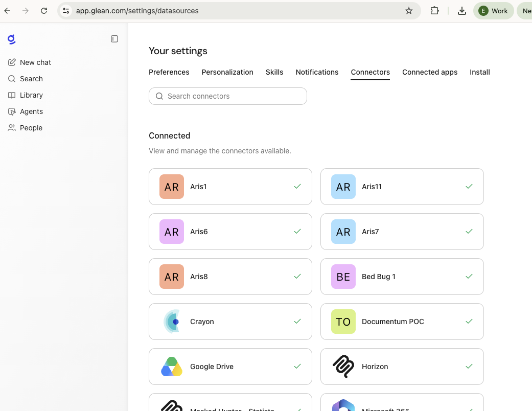Click the checkmark on Bed Bug 1 card
Viewport: 532px width, 411px height.
click(x=469, y=276)
